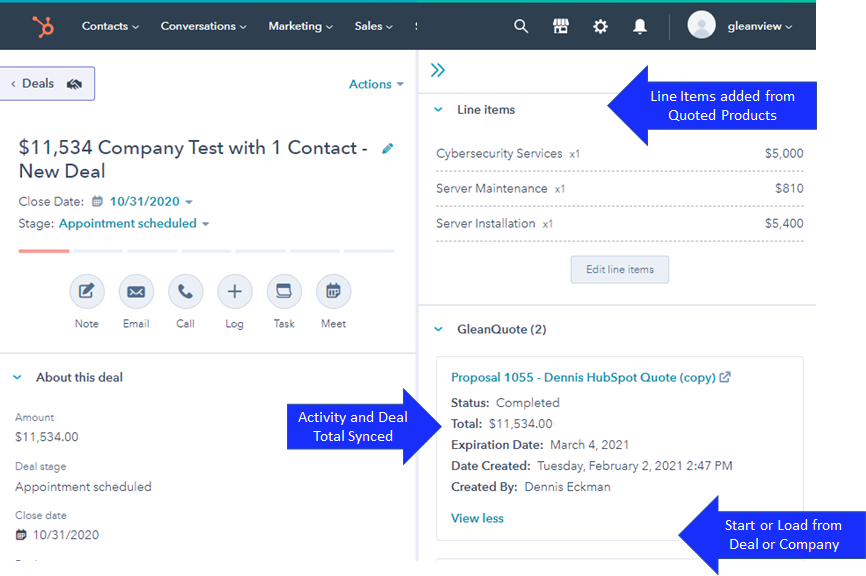The image size is (866, 576).
Task: Create a Note for this deal
Action: (x=87, y=292)
